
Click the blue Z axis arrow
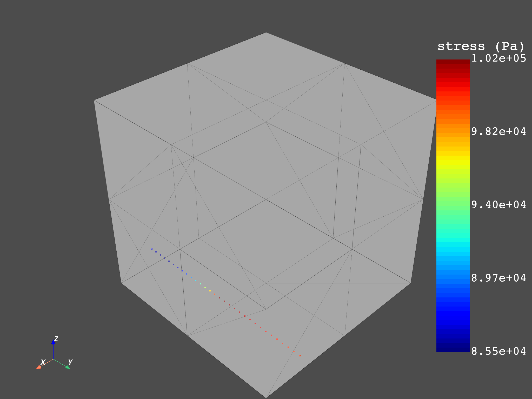pos(53,349)
